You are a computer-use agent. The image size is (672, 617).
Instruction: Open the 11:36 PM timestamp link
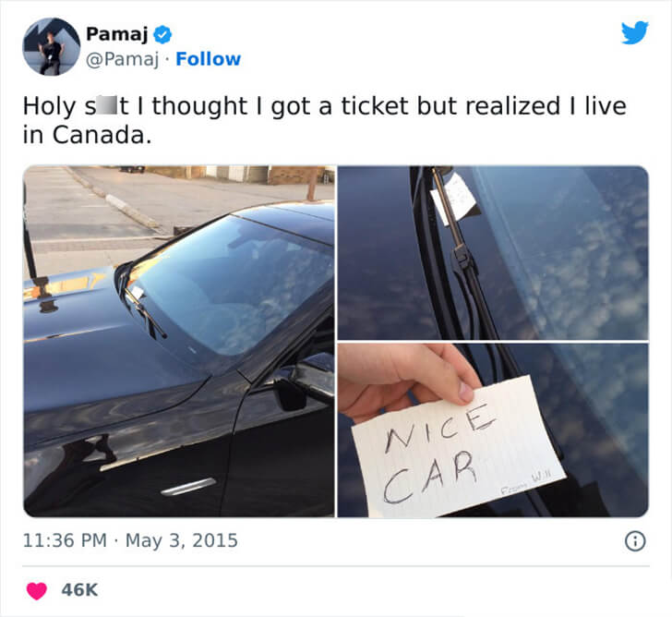tap(65, 540)
